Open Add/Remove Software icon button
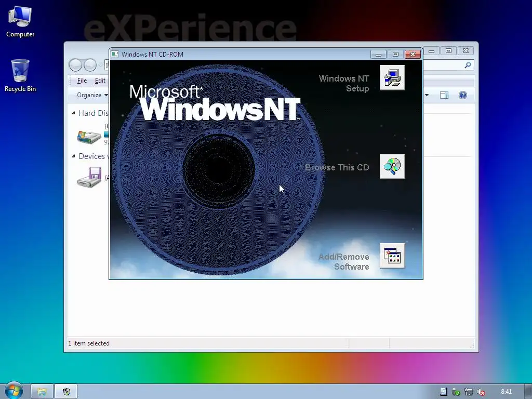This screenshot has height=399, width=532. pos(392,256)
